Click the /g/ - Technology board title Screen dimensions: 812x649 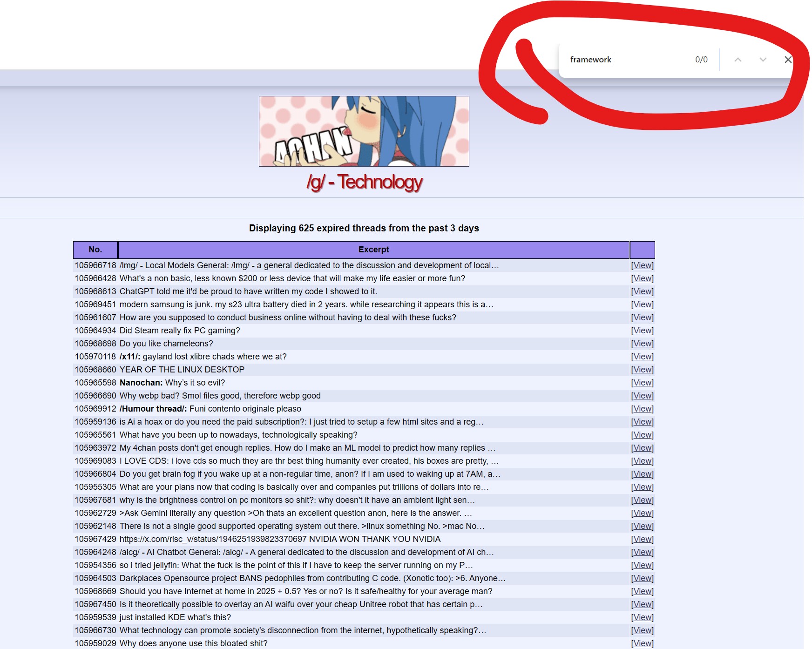coord(364,182)
